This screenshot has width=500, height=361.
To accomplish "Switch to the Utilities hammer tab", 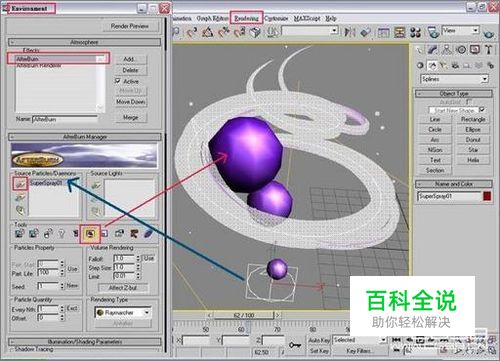I will 489,50.
